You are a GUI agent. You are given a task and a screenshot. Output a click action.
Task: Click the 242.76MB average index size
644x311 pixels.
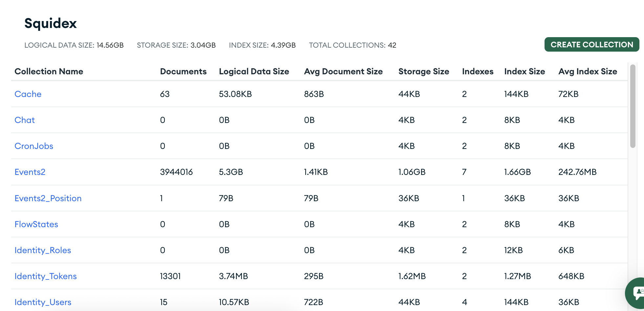(577, 172)
